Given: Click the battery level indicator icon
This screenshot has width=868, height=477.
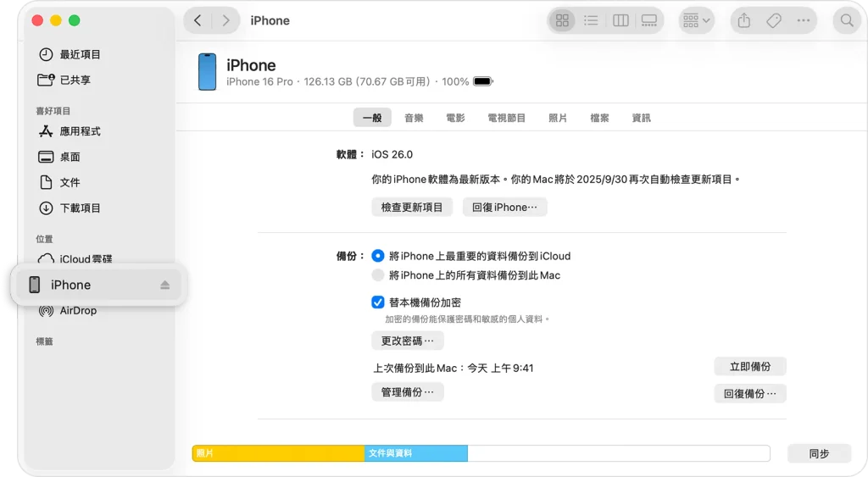Looking at the screenshot, I should tap(482, 81).
